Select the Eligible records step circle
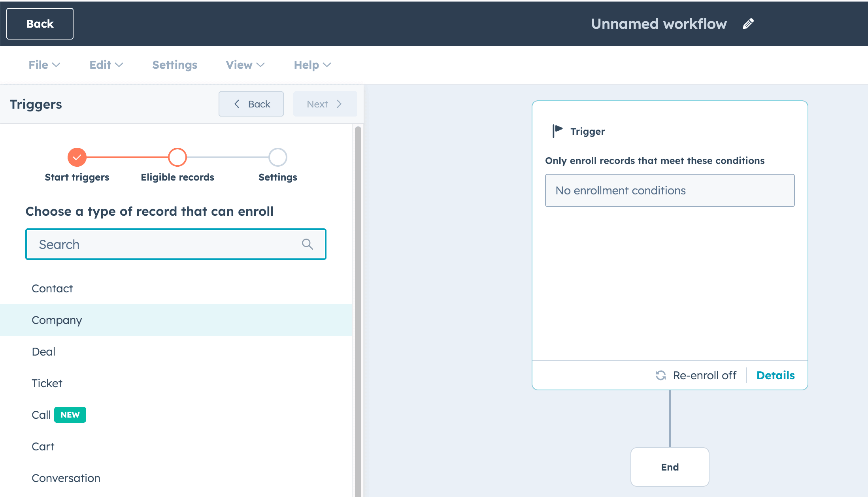The height and width of the screenshot is (497, 868). click(177, 157)
